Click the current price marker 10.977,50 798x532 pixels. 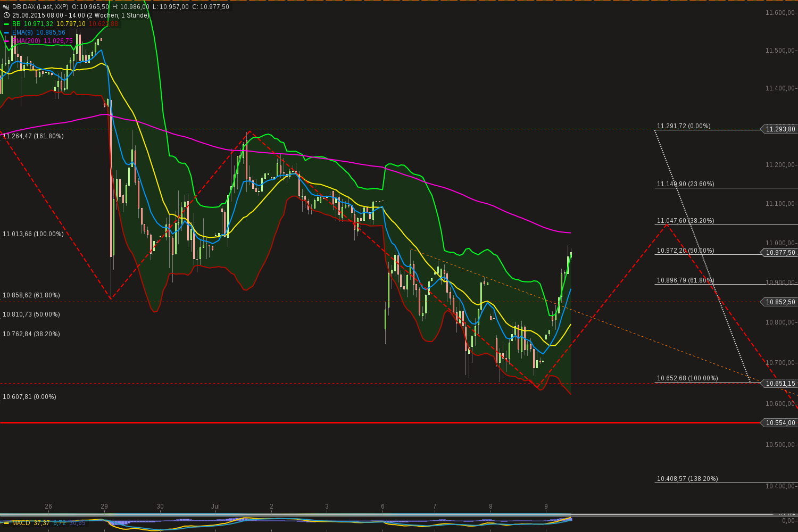point(779,253)
